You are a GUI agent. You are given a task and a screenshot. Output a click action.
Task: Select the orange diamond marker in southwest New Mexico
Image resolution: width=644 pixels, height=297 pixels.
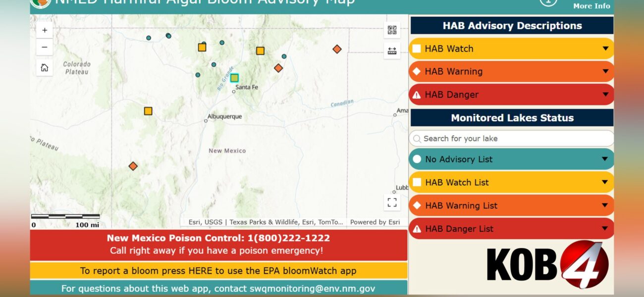pyautogui.click(x=133, y=166)
